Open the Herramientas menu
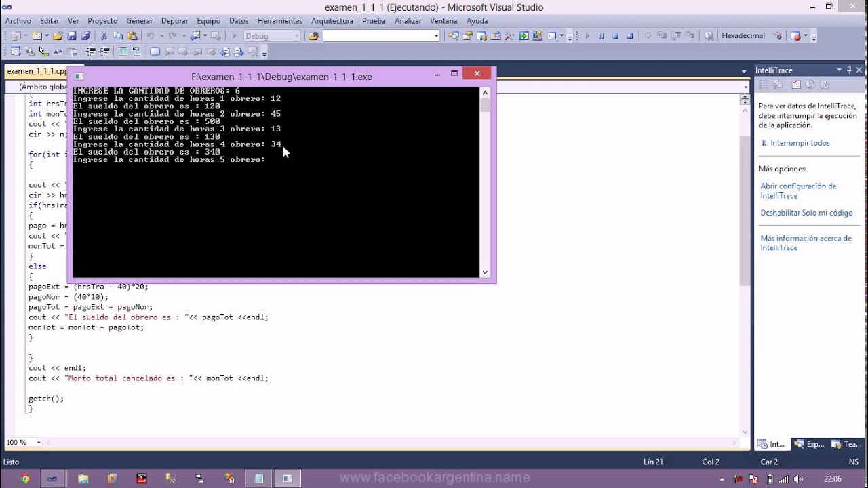 click(280, 21)
